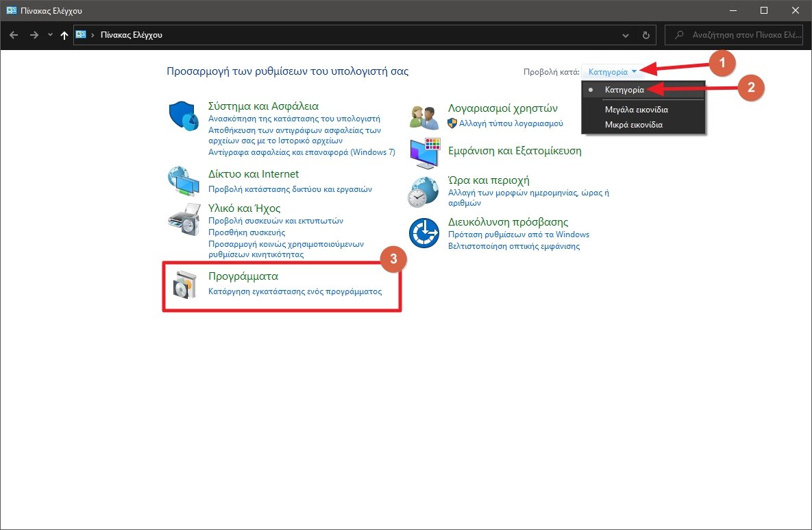
Task: Open Κατάργηση εγκατάστασης ενός προγράμματος link
Action: click(x=295, y=291)
